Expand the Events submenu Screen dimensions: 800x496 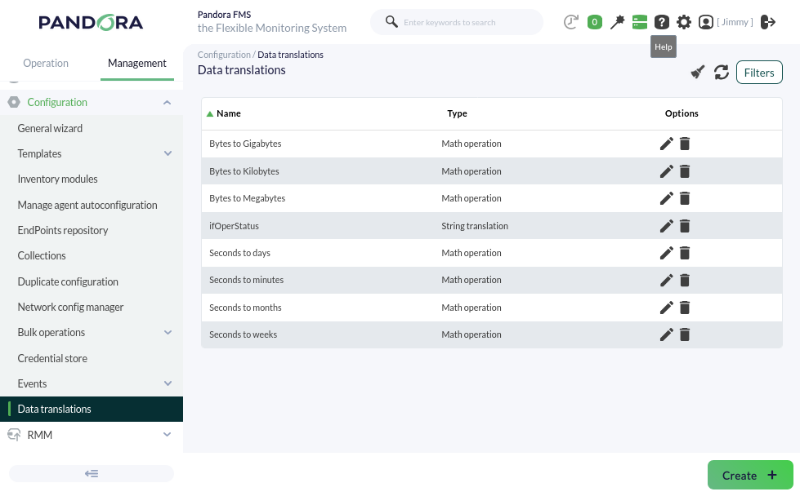click(167, 383)
